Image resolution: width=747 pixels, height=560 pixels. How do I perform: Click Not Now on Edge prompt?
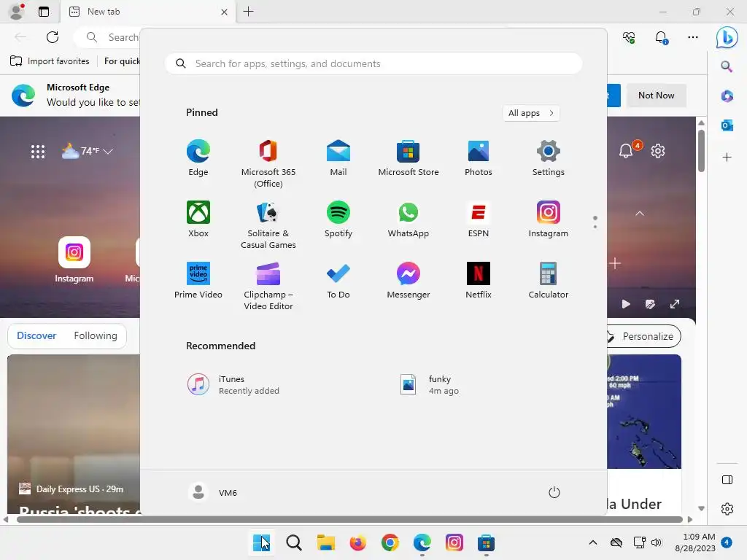click(656, 96)
